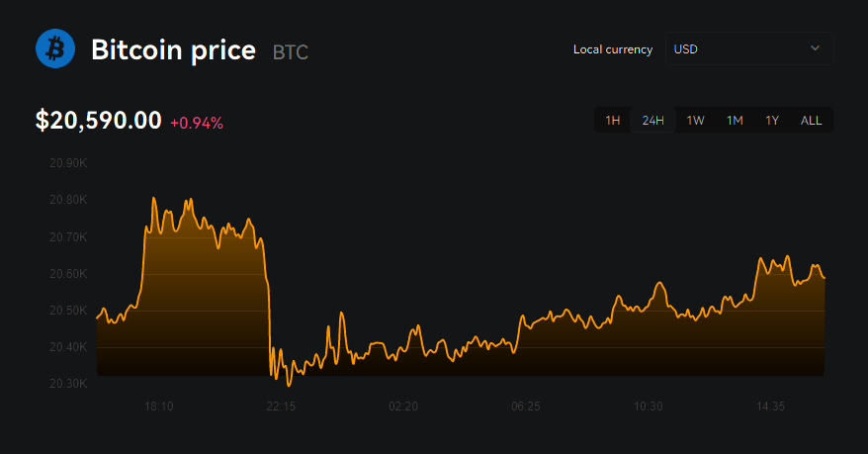This screenshot has height=454, width=868.
Task: Click the BTC ticker symbol label
Action: pos(290,51)
